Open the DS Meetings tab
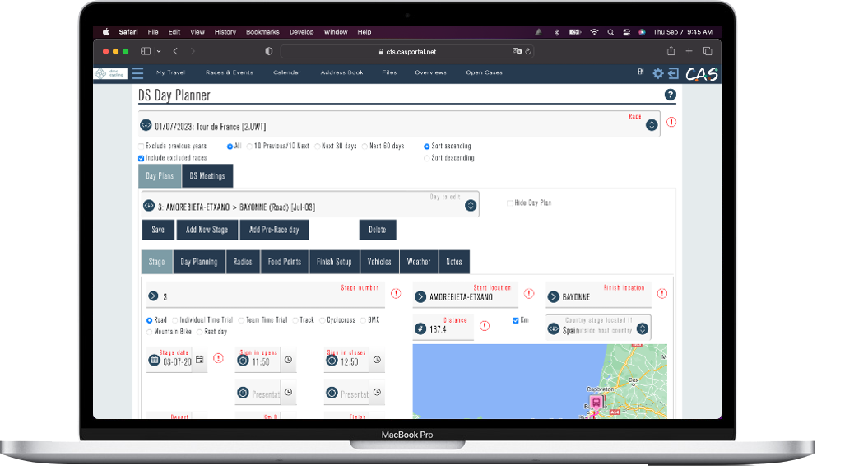The image size is (868, 475). click(x=207, y=176)
